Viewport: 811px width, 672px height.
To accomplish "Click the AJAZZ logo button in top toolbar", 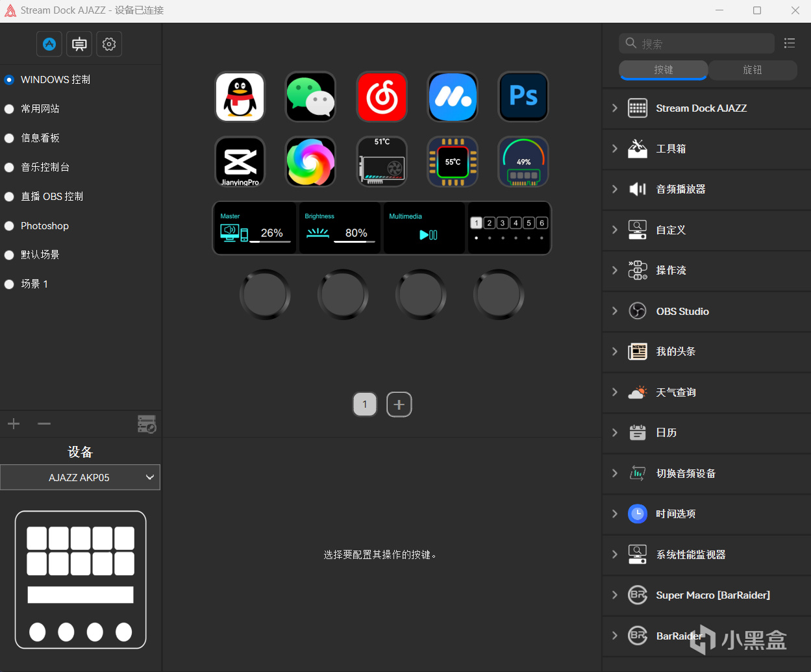I will click(49, 44).
